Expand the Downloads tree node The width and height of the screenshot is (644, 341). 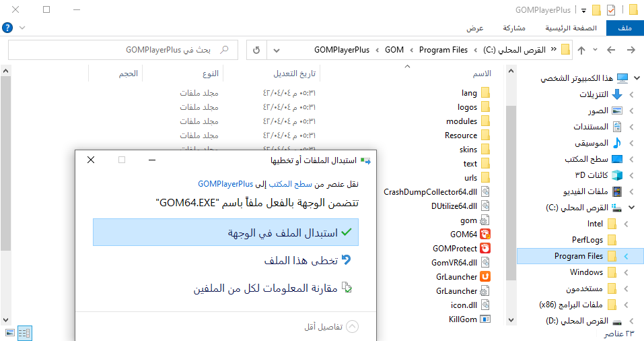tap(631, 94)
